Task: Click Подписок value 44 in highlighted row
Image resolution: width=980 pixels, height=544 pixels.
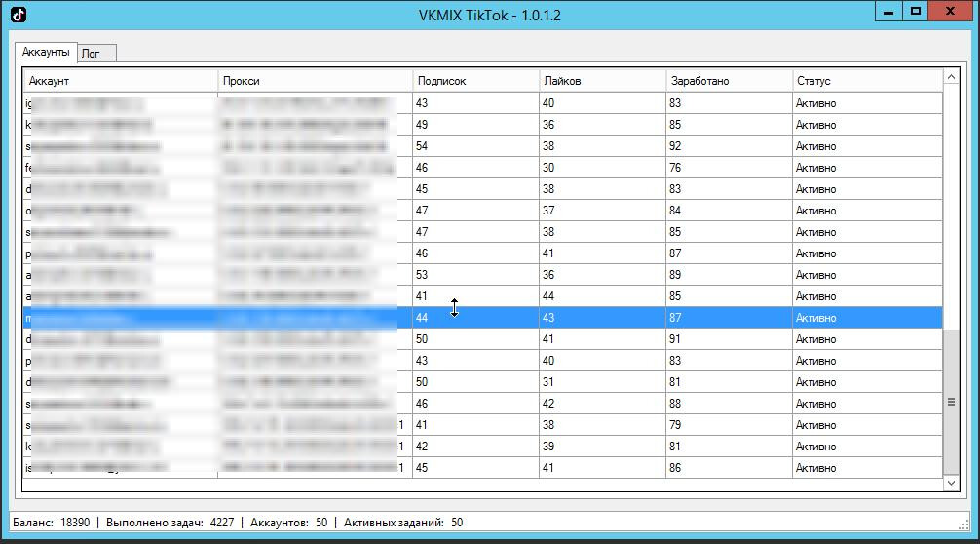Action: [475, 318]
